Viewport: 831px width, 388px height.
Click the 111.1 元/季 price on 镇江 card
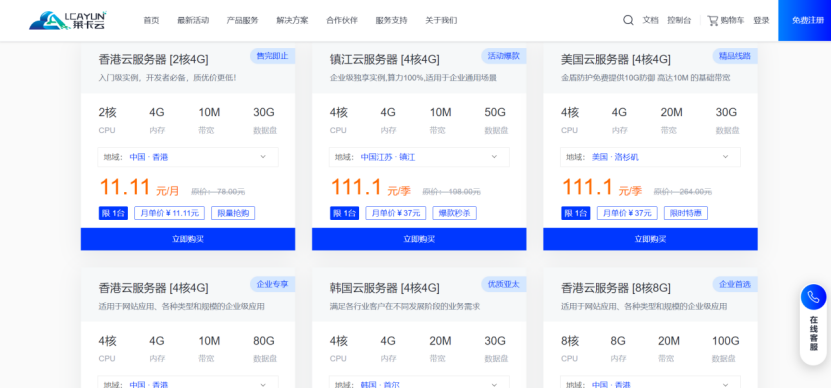pos(371,188)
